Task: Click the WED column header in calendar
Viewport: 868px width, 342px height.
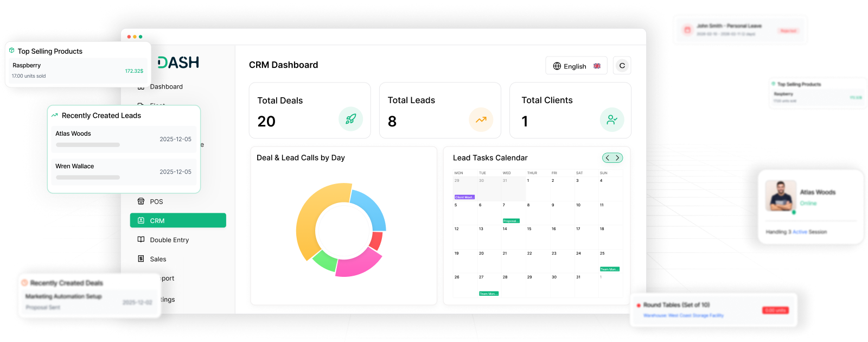Action: (x=507, y=173)
